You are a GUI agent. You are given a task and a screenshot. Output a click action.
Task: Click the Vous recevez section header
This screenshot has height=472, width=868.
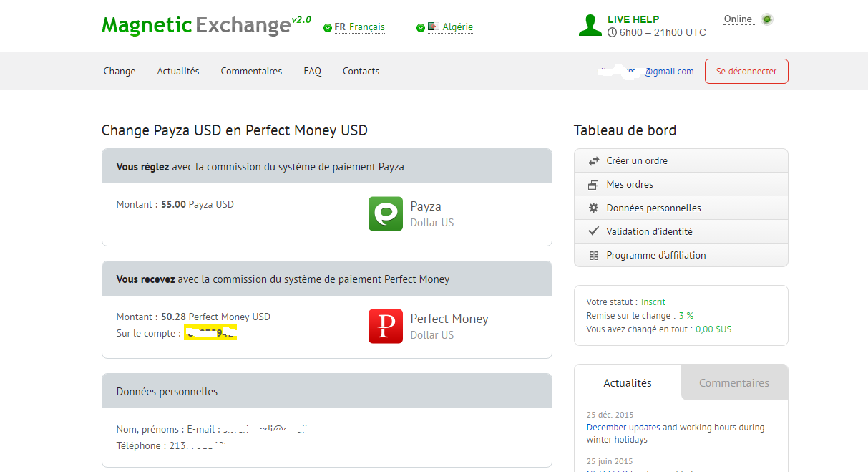(327, 279)
